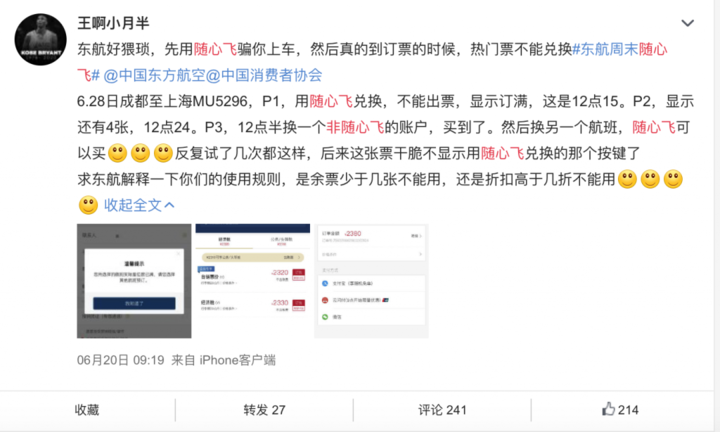Image resolution: width=720 pixels, height=432 pixels.
Task: Click 非随心飞 highlighted keyword
Action: [355, 127]
